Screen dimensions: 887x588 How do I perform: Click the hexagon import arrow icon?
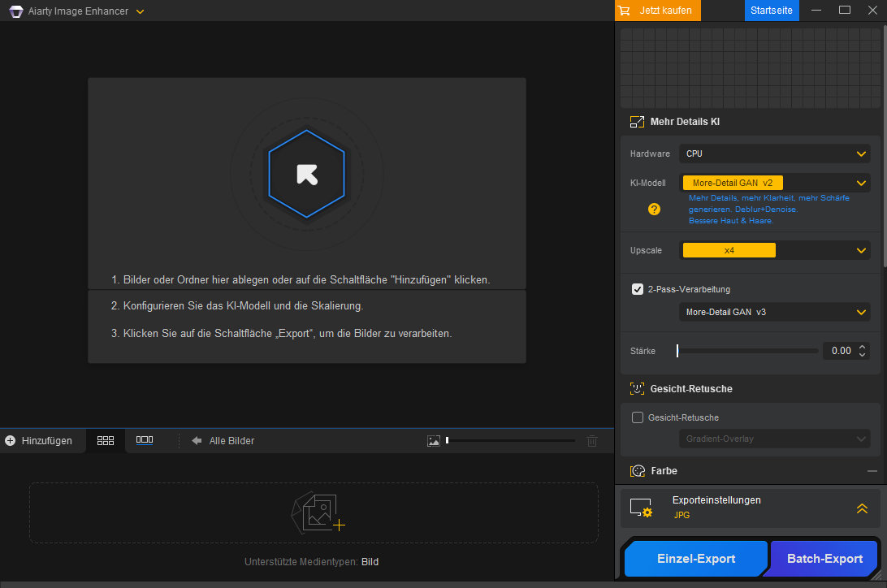tap(306, 174)
